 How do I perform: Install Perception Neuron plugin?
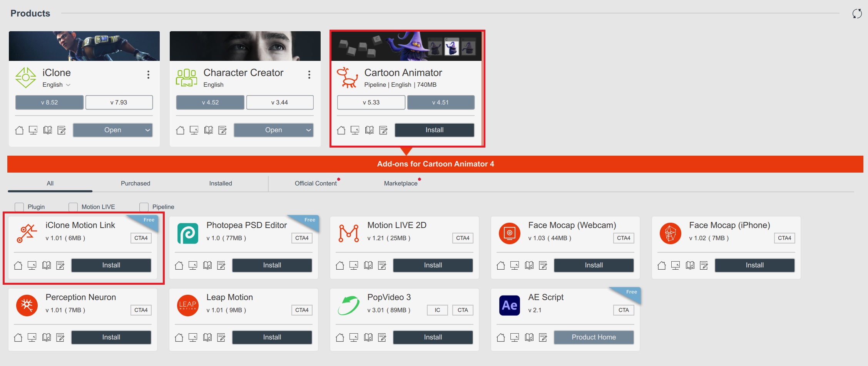coord(111,337)
